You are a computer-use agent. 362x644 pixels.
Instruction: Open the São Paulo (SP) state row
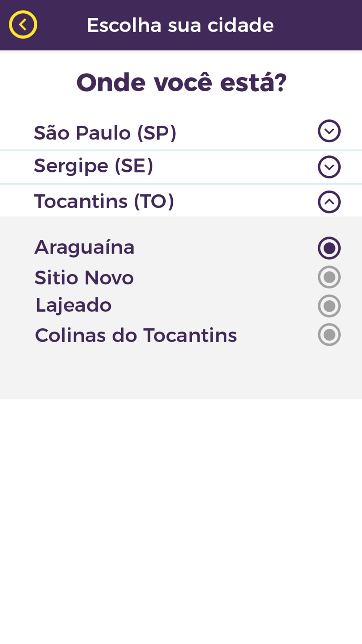[105, 133]
